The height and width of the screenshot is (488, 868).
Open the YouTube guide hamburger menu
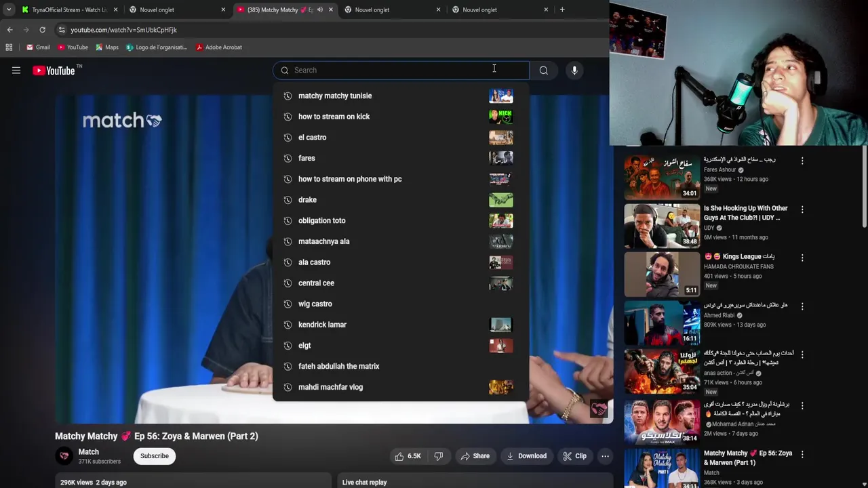coord(16,70)
